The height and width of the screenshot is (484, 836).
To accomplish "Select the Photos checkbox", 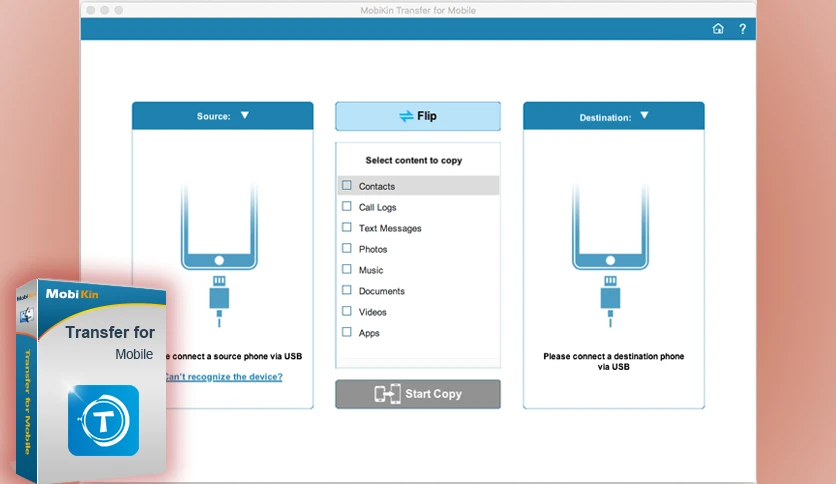I will [x=347, y=248].
